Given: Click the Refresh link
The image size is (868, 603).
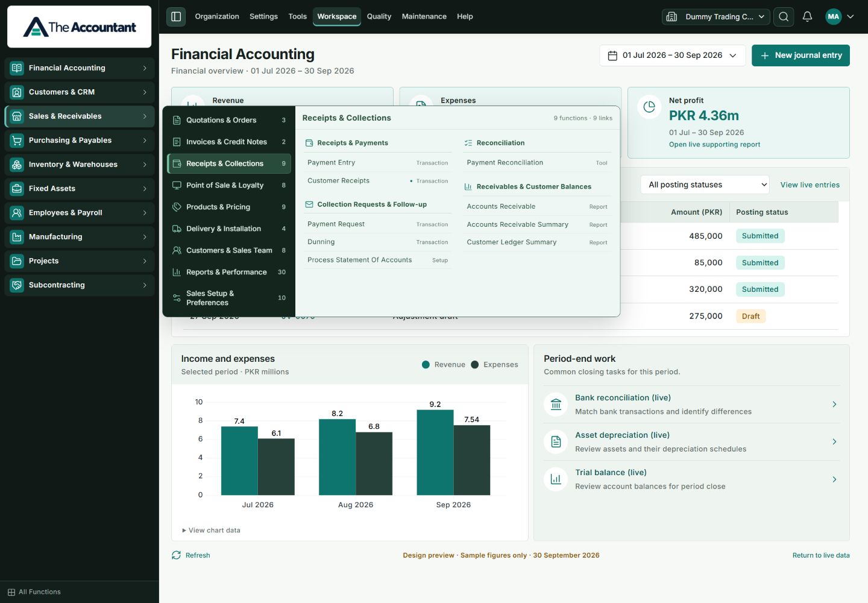Looking at the screenshot, I should pyautogui.click(x=191, y=555).
